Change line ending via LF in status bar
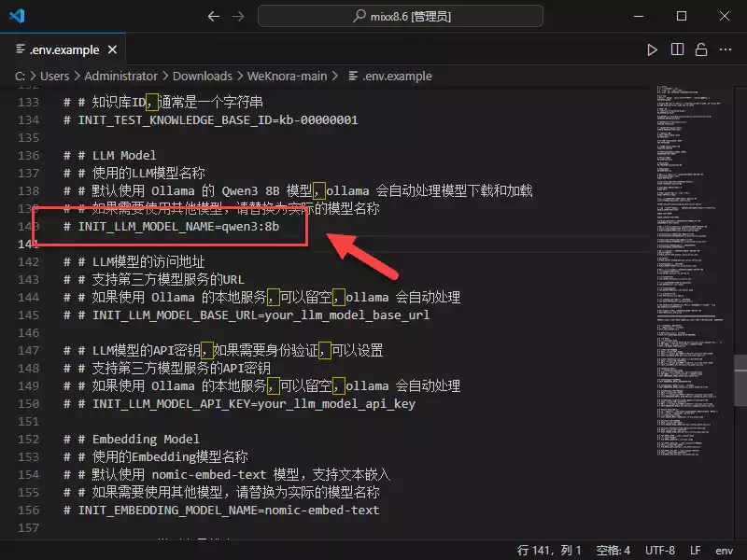 point(696,550)
